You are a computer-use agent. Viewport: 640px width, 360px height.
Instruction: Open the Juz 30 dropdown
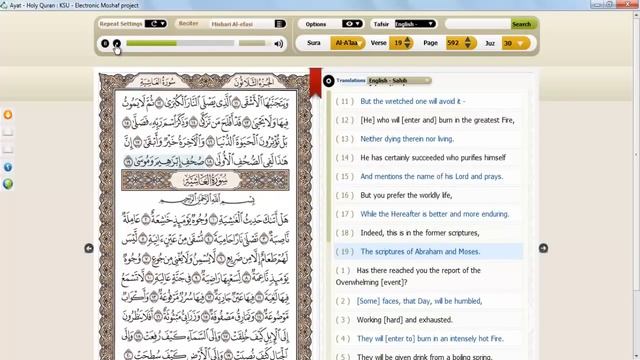tap(516, 43)
